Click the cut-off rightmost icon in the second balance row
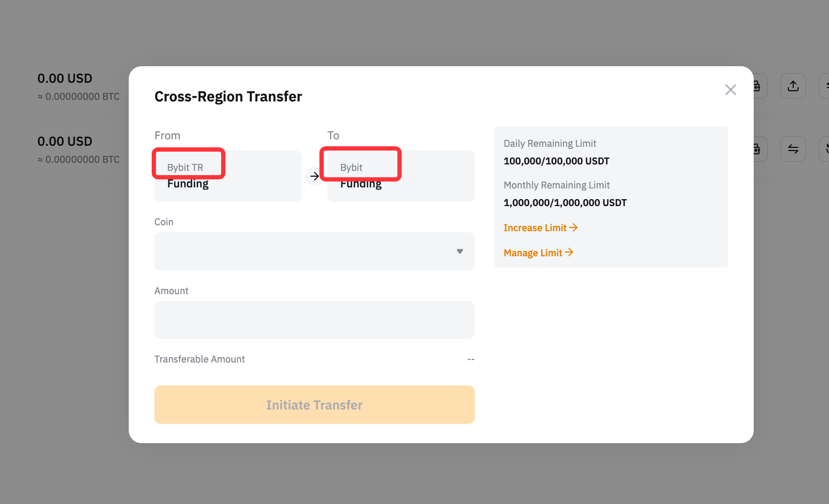Screen dimensions: 829x504 [825, 149]
